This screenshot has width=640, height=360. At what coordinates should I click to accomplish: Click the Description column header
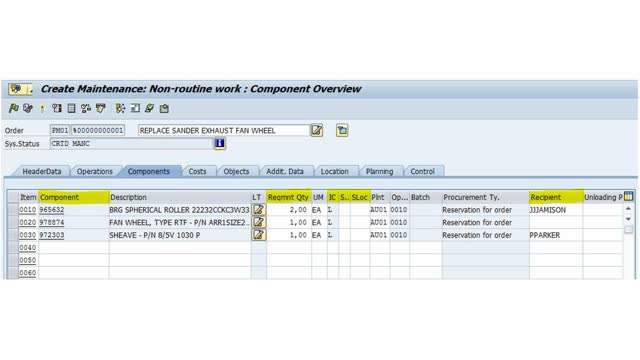180,197
